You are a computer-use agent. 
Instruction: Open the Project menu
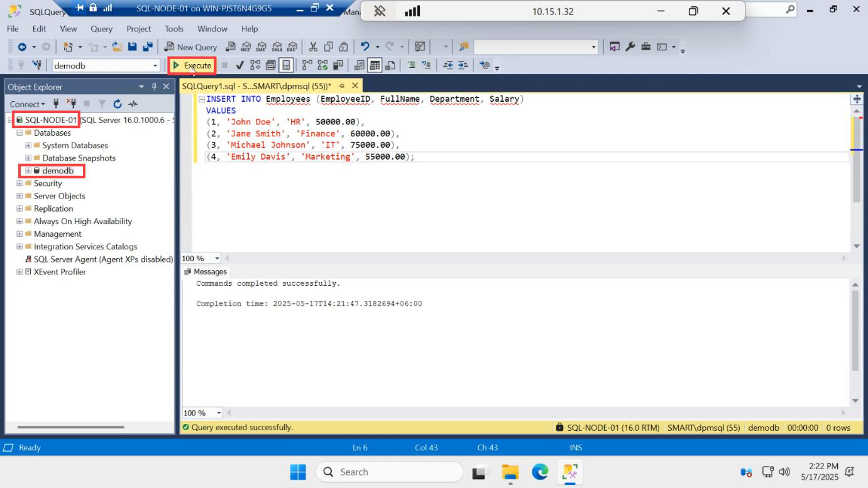pos(138,29)
